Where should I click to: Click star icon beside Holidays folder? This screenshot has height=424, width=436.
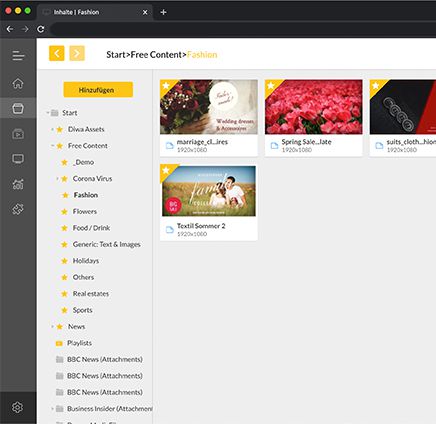(x=65, y=261)
